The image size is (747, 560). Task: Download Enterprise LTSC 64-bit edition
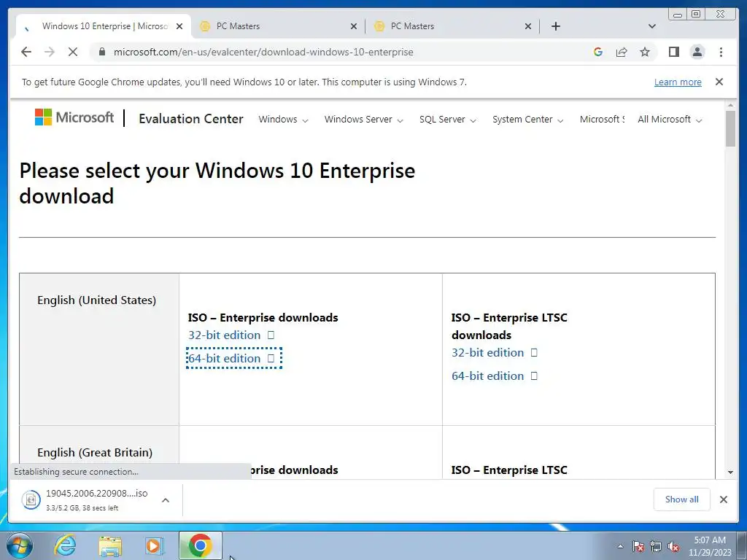click(495, 376)
